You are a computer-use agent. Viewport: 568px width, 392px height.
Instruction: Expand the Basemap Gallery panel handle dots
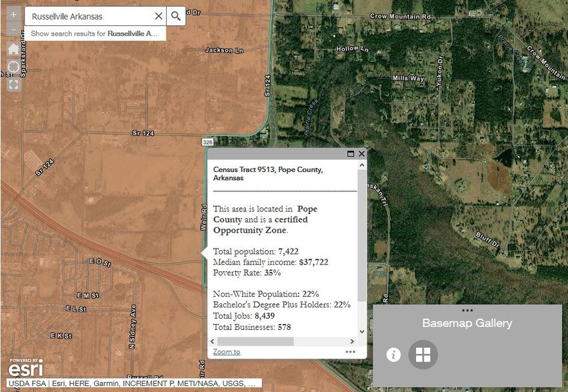coord(467,310)
